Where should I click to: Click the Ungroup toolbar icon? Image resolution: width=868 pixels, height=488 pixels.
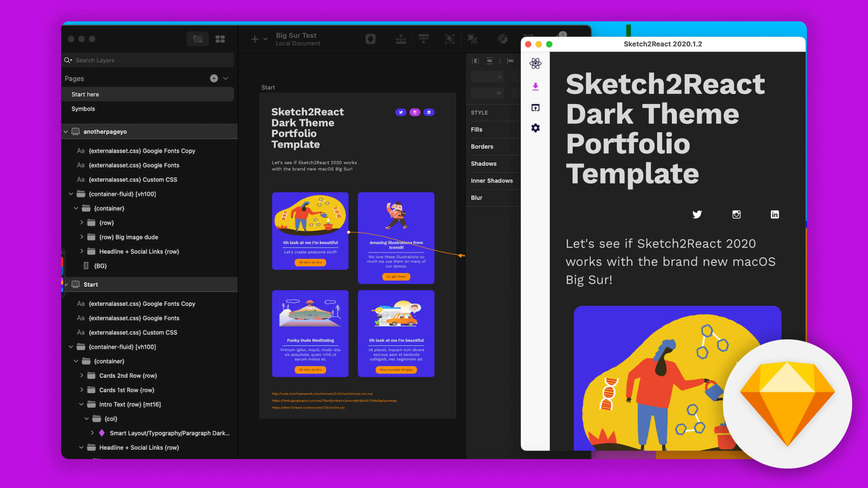[472, 39]
